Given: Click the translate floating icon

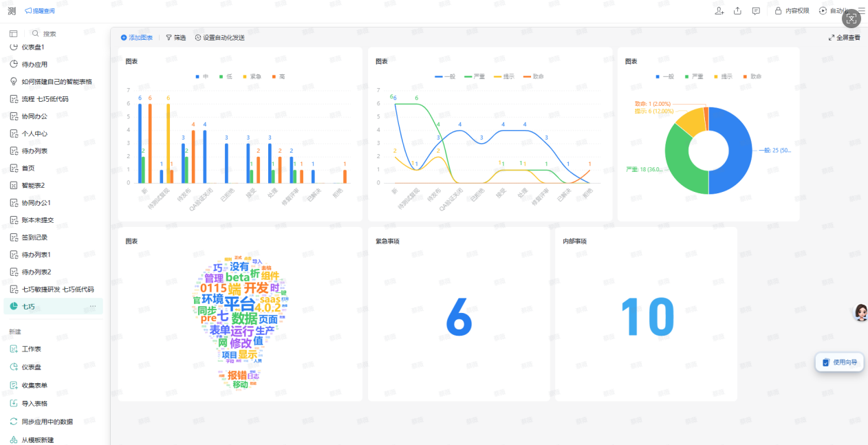Looking at the screenshot, I should [x=851, y=19].
